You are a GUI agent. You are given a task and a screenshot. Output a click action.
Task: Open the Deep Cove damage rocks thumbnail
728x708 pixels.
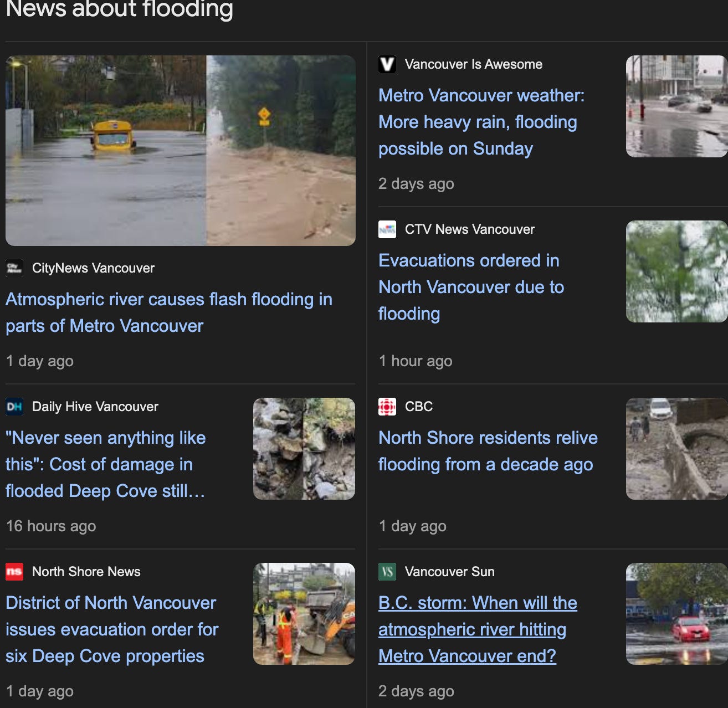[304, 449]
